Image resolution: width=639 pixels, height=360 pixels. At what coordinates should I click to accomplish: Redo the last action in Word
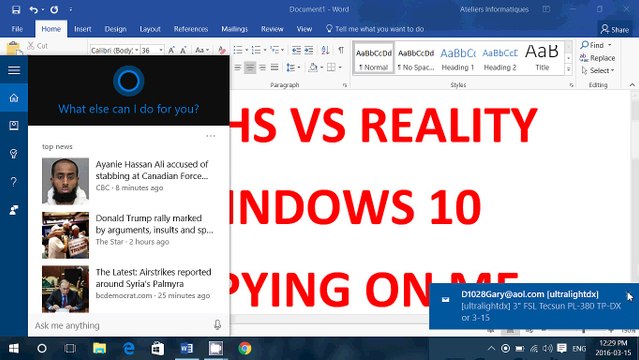(54, 9)
